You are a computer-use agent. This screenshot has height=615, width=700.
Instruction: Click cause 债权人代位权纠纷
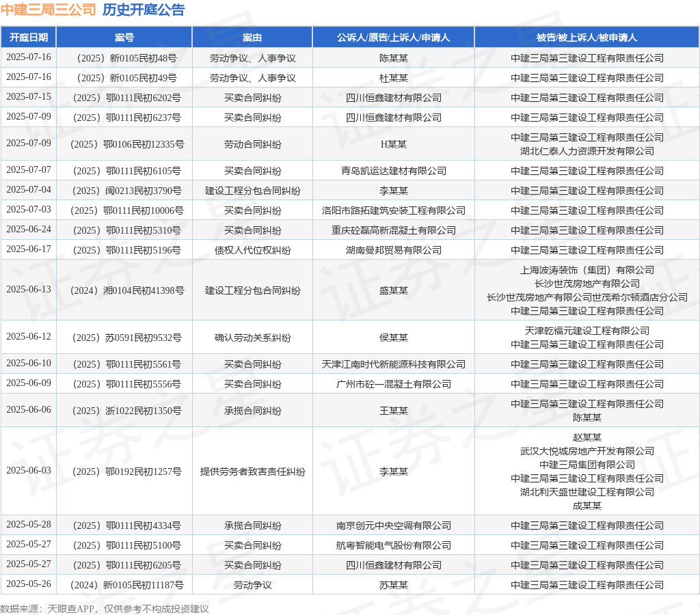[252, 250]
